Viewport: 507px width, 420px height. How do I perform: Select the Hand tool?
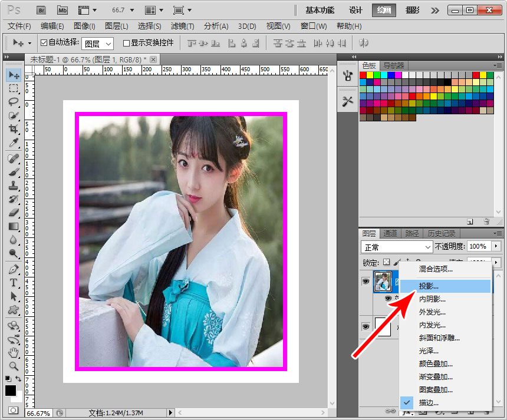coord(14,352)
